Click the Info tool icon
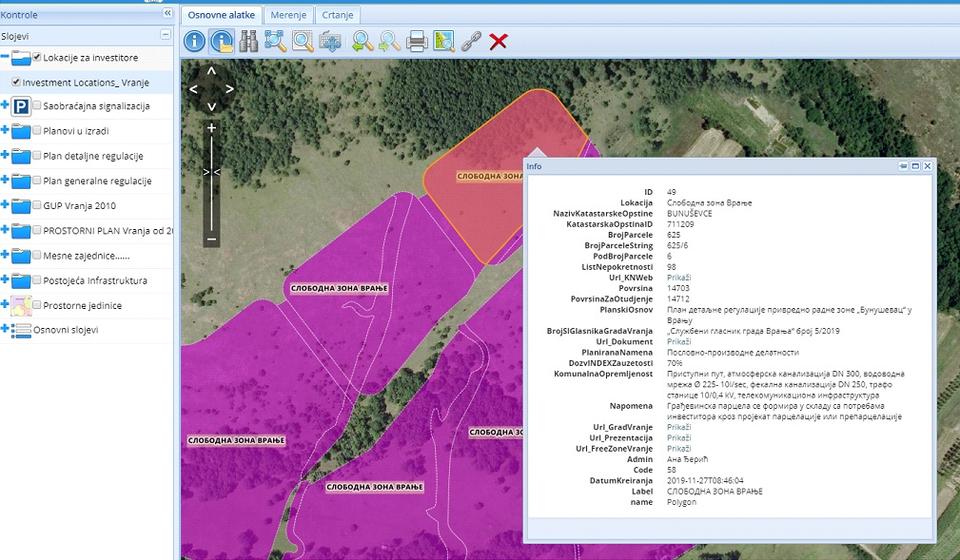 tap(194, 41)
